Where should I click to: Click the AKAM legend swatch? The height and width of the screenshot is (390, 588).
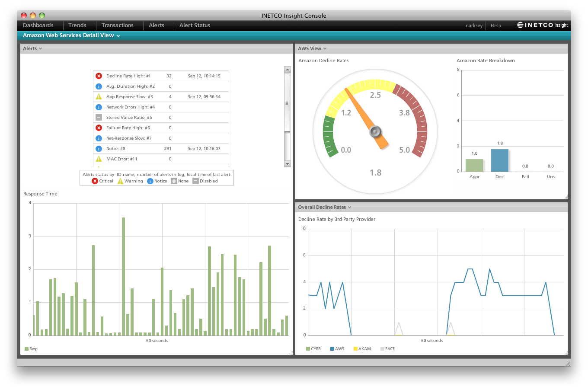pos(355,348)
